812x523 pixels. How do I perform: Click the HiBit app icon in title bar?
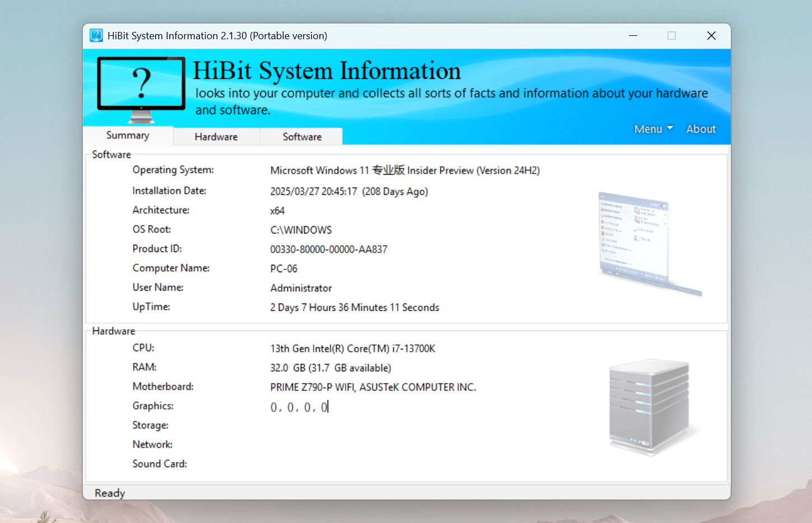pyautogui.click(x=96, y=36)
